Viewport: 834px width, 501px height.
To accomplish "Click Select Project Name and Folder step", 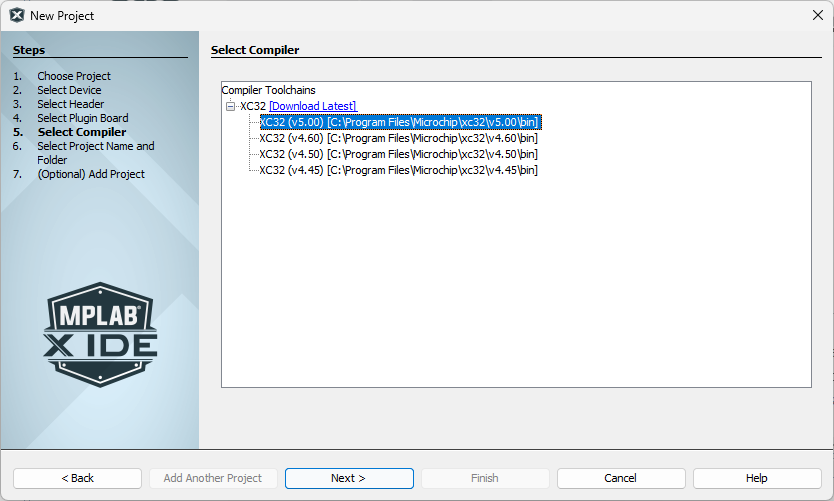I will pos(96,153).
